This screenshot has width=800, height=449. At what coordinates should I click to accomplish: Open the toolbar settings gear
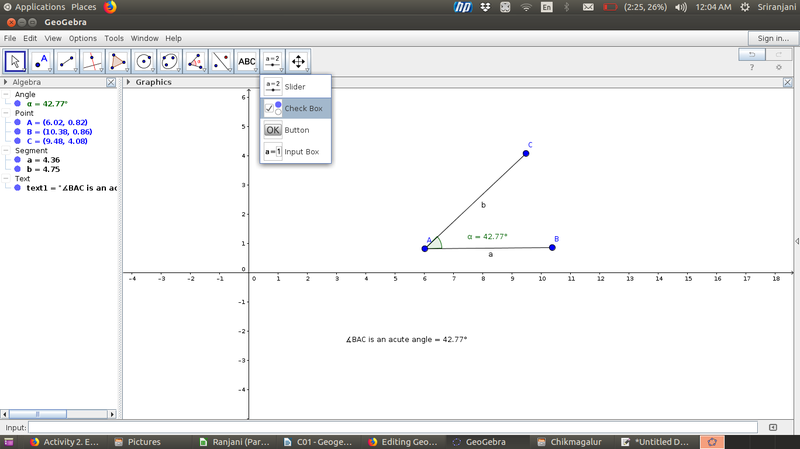(779, 67)
